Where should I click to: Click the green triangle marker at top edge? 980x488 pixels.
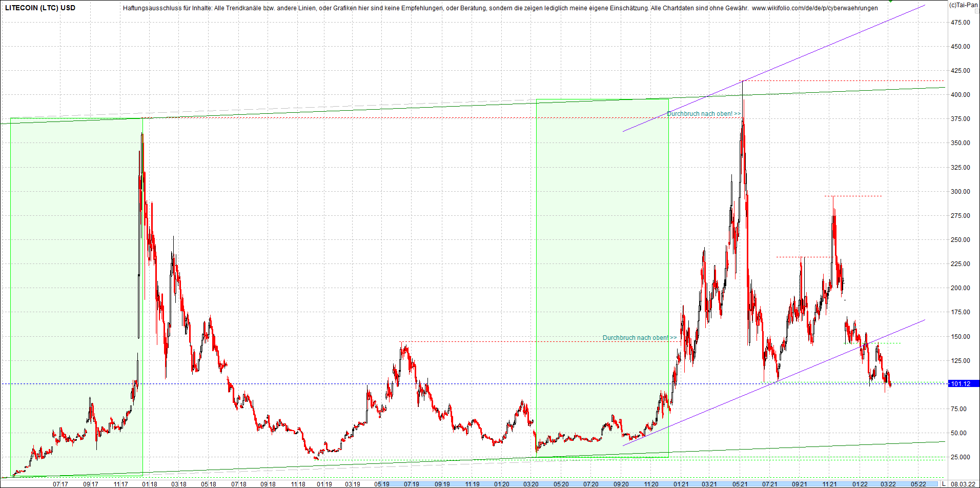click(x=891, y=2)
